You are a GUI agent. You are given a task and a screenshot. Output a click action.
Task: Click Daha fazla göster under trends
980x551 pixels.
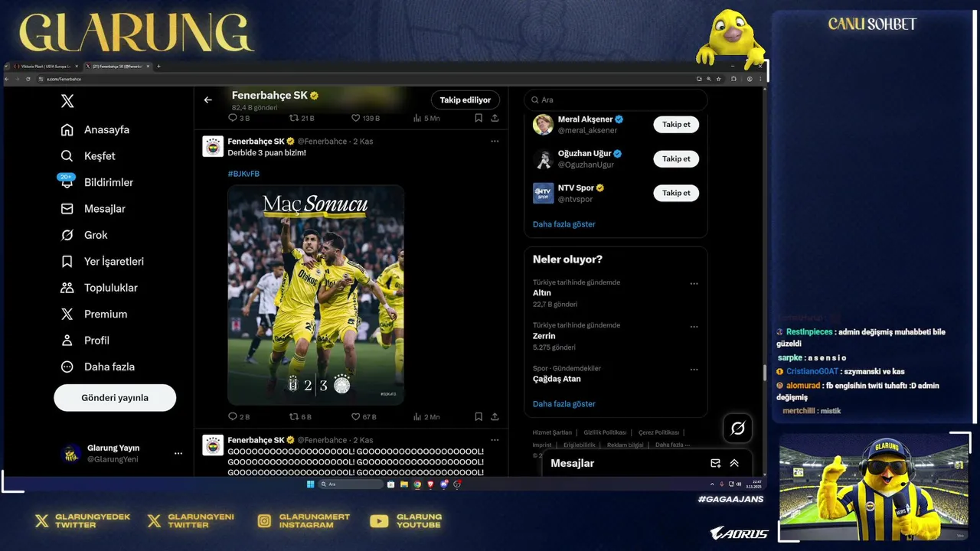pyautogui.click(x=564, y=403)
